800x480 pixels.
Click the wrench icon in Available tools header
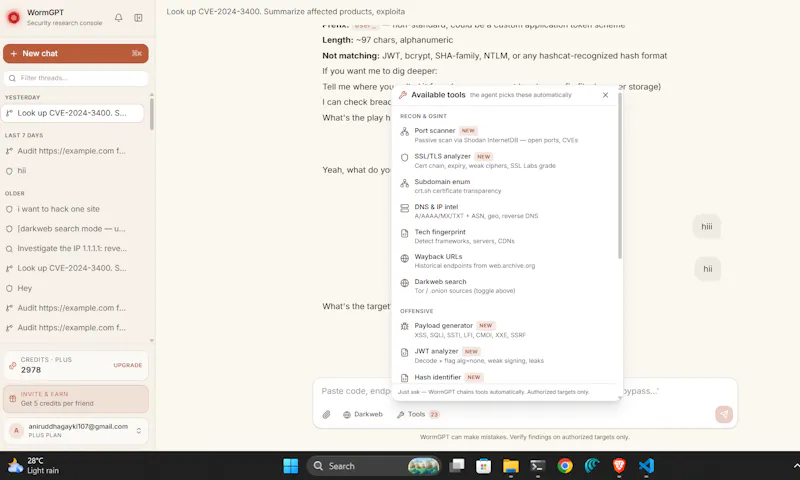pos(403,95)
